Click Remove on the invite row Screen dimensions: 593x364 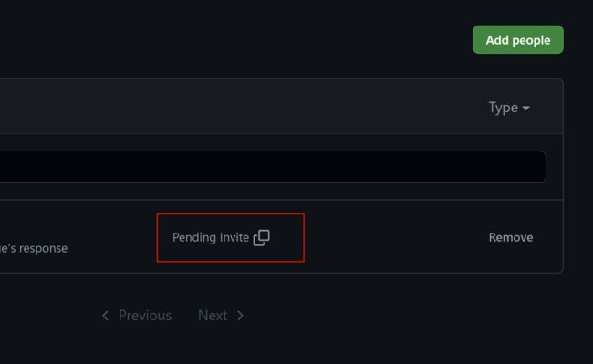click(511, 237)
